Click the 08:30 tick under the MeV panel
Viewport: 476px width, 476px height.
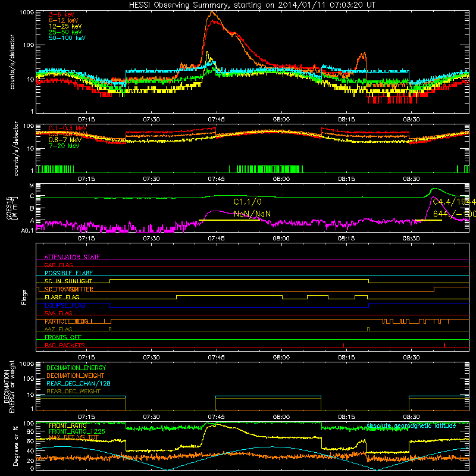point(411,179)
